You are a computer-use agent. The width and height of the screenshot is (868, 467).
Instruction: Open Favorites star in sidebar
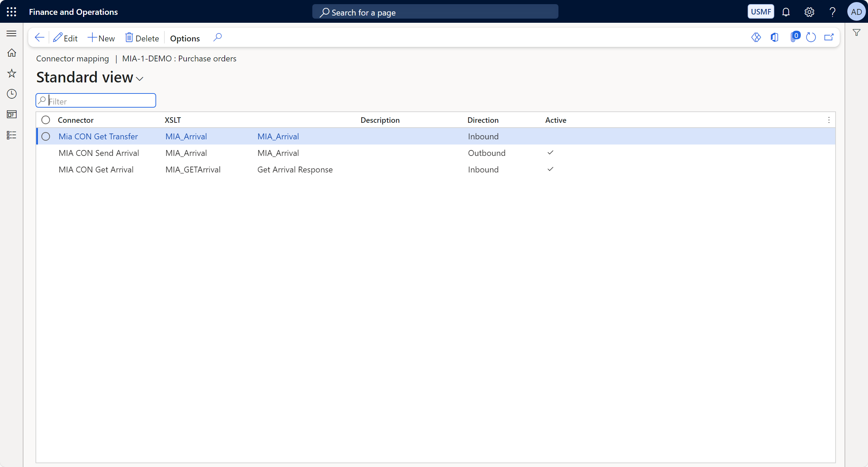point(12,73)
